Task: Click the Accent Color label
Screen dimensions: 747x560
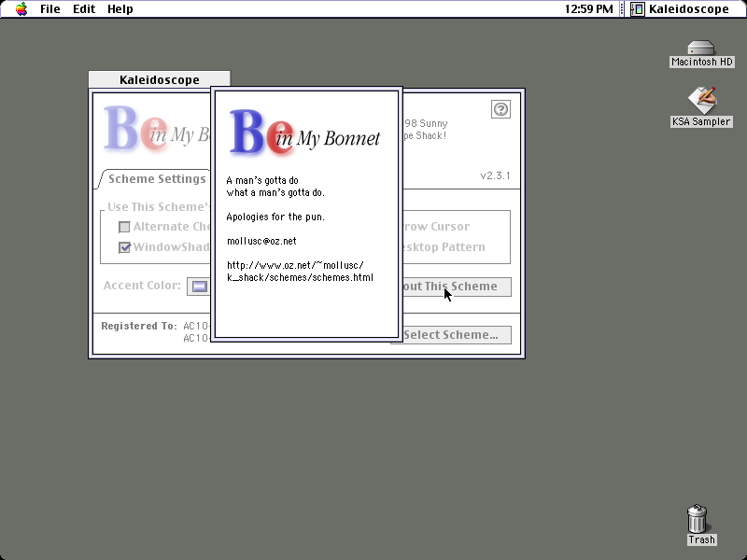Action: coord(142,286)
